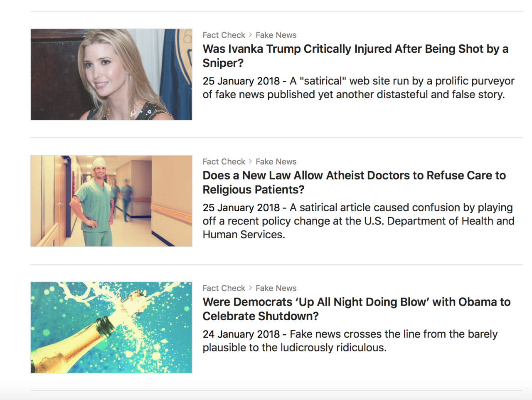Click the Ivanka Trump photo thumbnail
Image resolution: width=532 pixels, height=400 pixels.
coord(111,74)
